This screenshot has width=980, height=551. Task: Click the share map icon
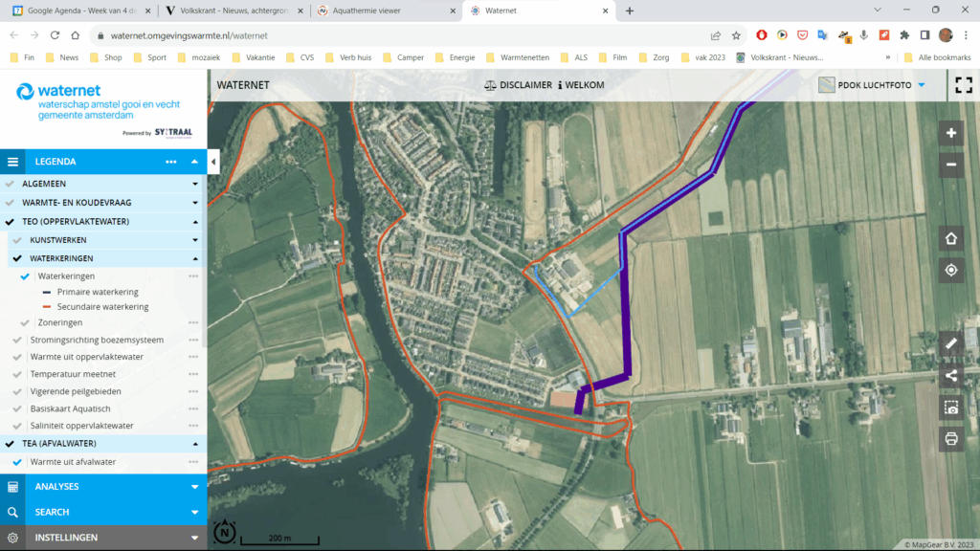point(950,375)
